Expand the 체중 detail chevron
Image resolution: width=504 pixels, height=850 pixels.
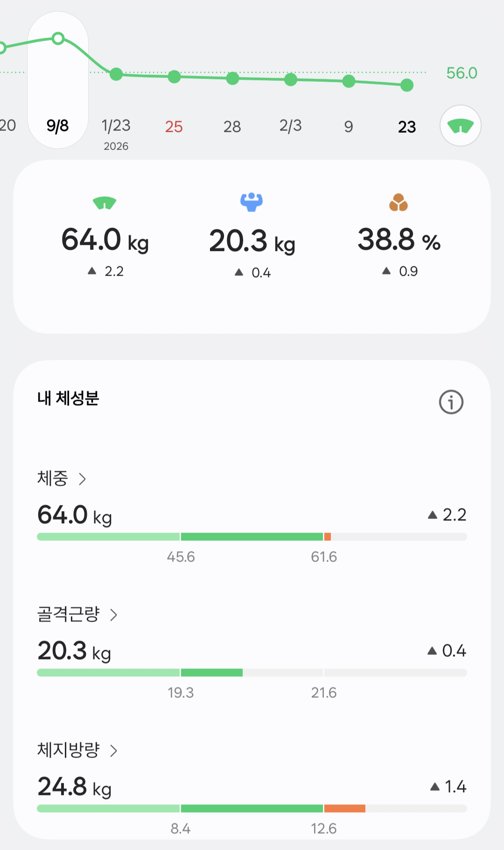(83, 479)
